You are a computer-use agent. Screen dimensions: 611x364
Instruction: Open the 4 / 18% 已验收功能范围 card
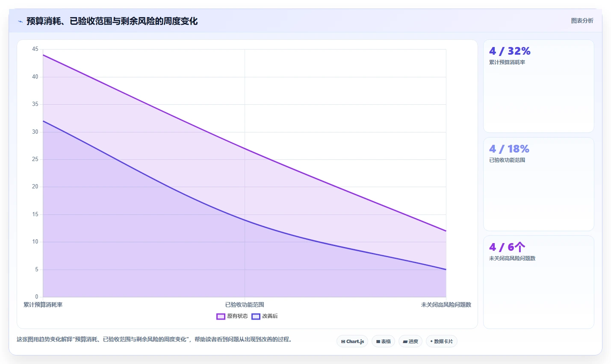click(538, 184)
